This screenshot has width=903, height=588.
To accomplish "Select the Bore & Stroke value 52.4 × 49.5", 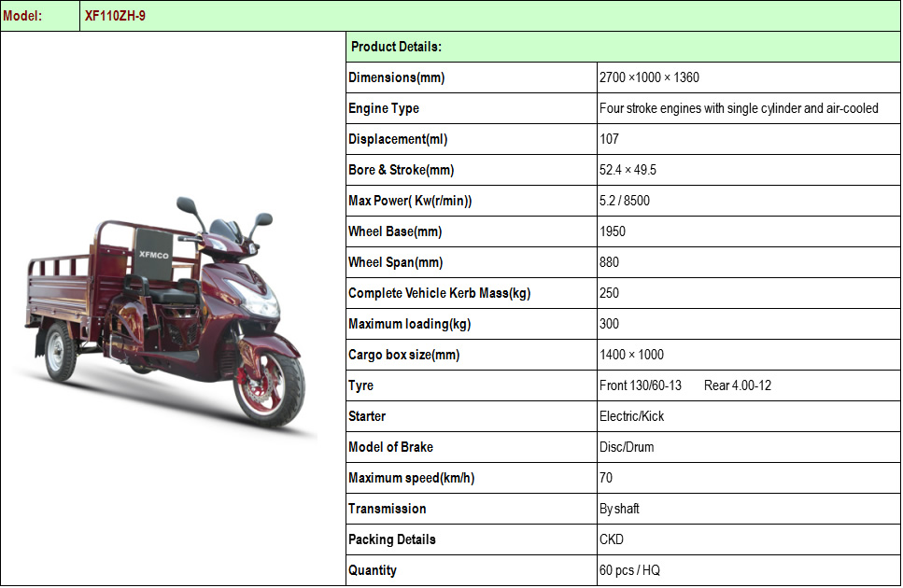I will (x=628, y=170).
